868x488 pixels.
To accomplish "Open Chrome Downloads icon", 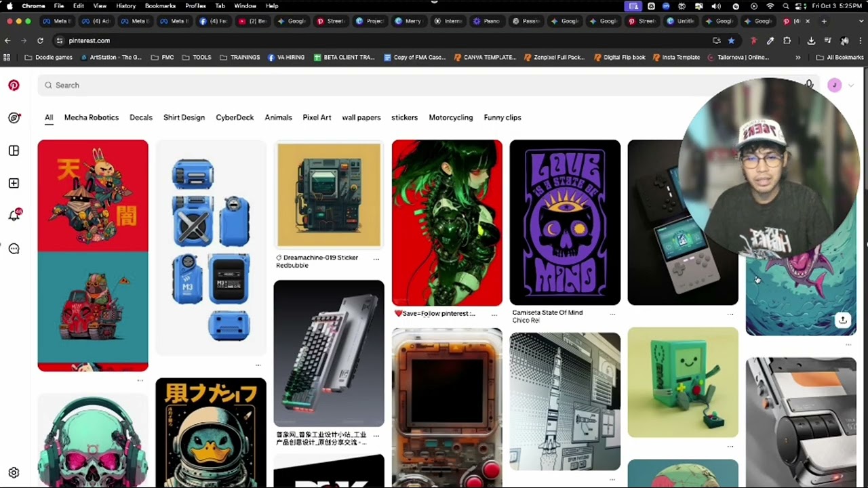I will 811,41.
